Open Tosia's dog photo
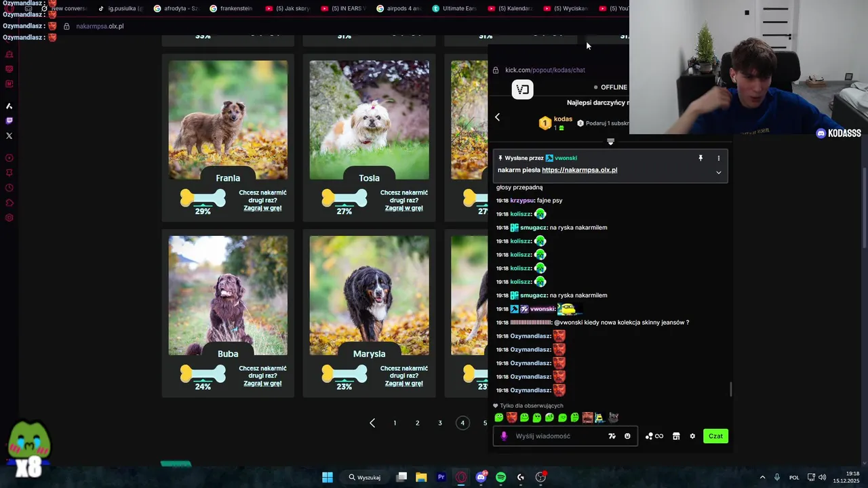The image size is (868, 488). point(369,120)
